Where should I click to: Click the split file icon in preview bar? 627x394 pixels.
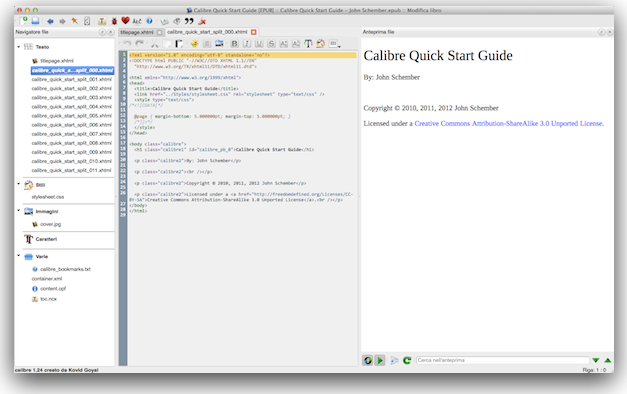(394, 360)
